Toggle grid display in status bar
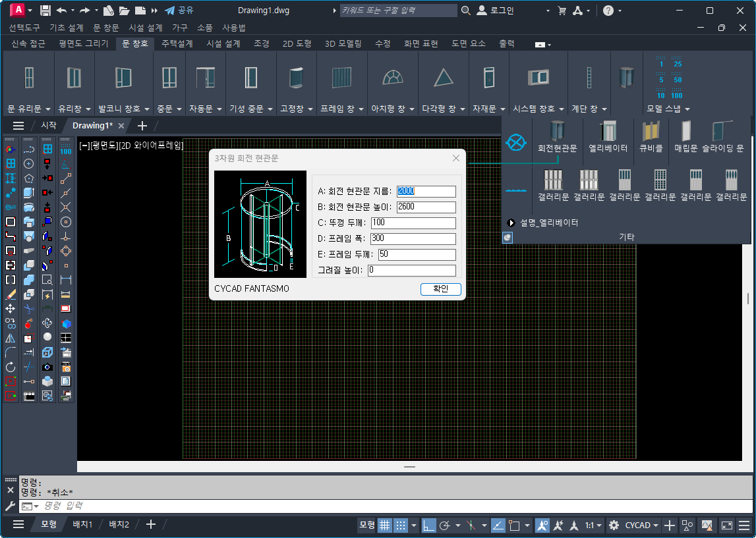This screenshot has height=538, width=756. tap(384, 525)
